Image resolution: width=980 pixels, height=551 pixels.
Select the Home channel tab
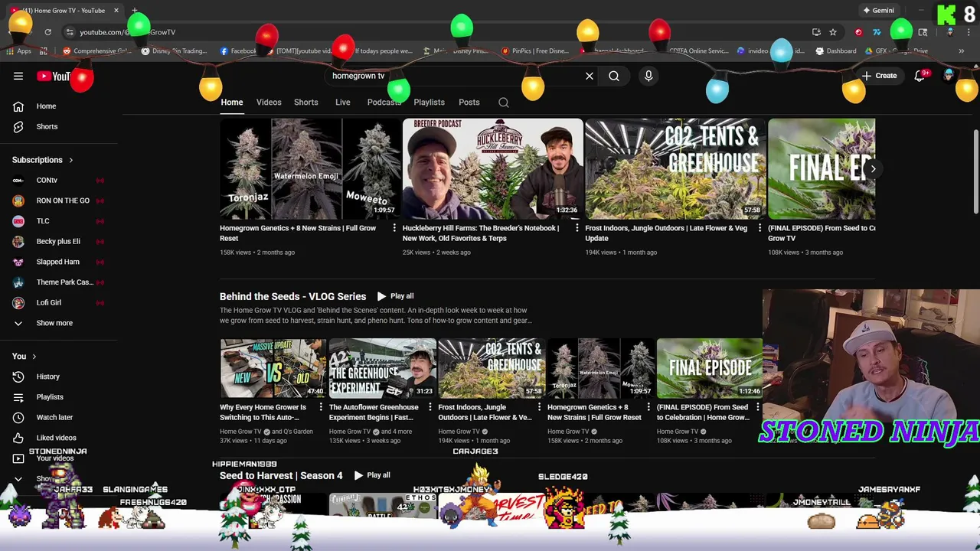(x=232, y=103)
